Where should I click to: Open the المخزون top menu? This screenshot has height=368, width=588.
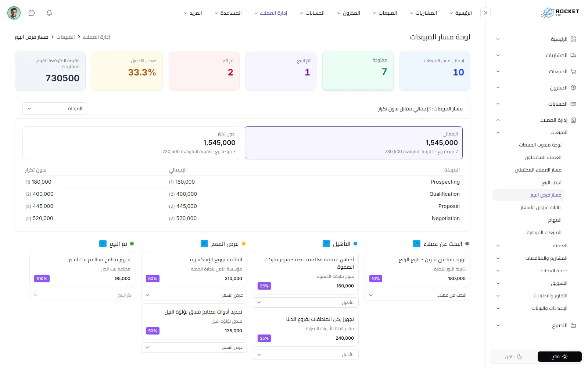tap(348, 13)
